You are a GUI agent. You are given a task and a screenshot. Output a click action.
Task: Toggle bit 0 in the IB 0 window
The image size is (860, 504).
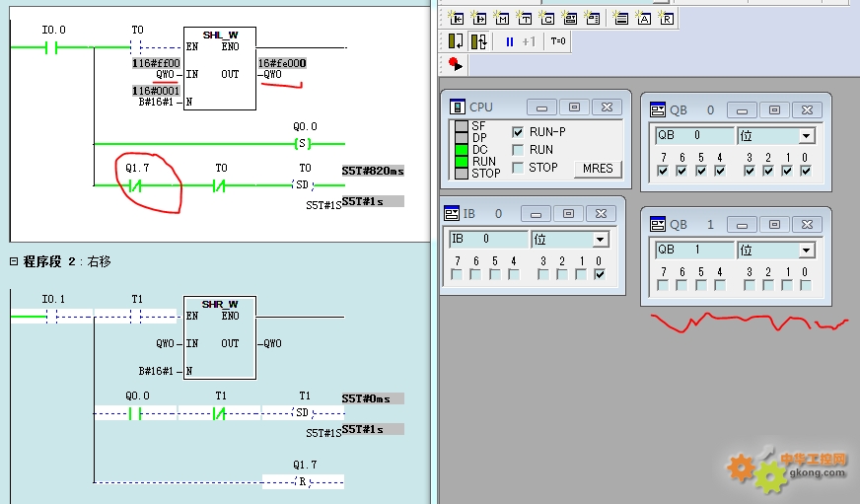pos(600,274)
